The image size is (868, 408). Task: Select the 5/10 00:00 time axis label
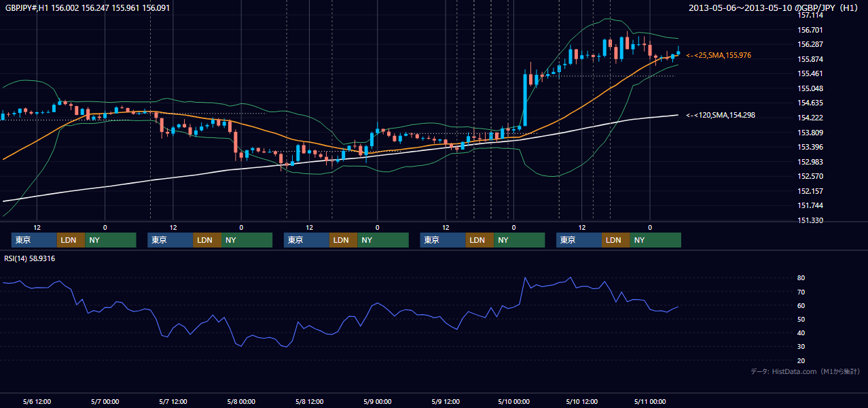pos(513,401)
